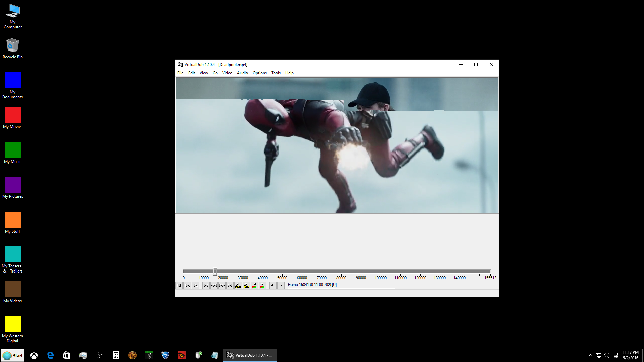Screen dimensions: 644x362
Task: Set the selection end mark-out
Action: click(281, 286)
